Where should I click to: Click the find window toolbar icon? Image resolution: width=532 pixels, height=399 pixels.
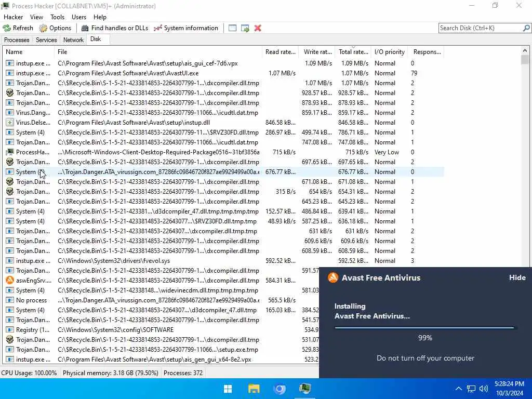232,28
